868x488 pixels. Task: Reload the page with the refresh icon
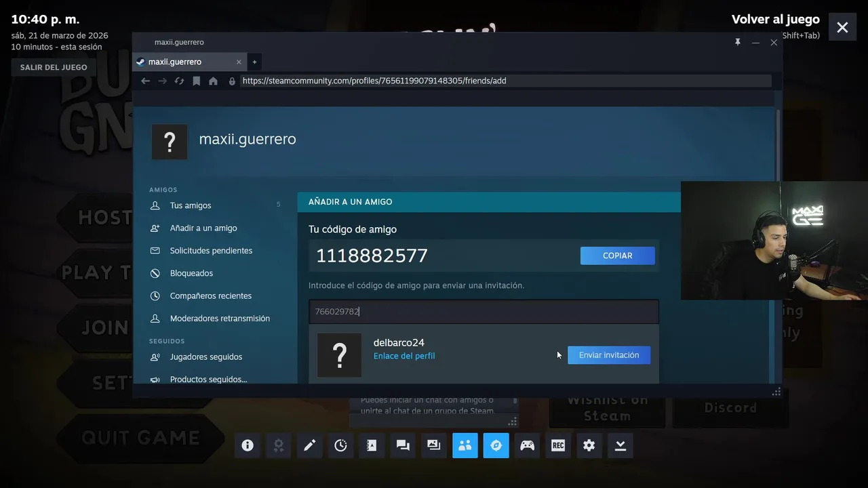coord(179,81)
